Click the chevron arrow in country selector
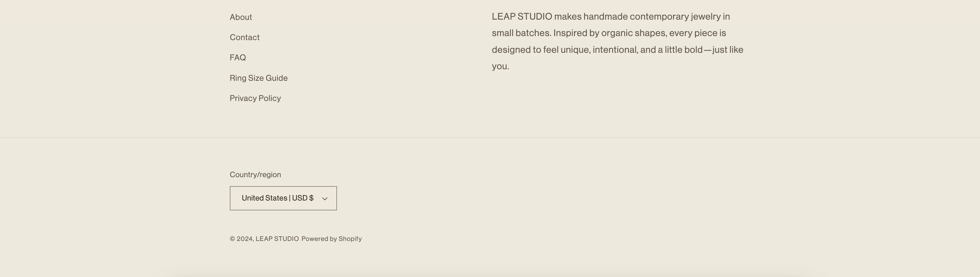 325,198
